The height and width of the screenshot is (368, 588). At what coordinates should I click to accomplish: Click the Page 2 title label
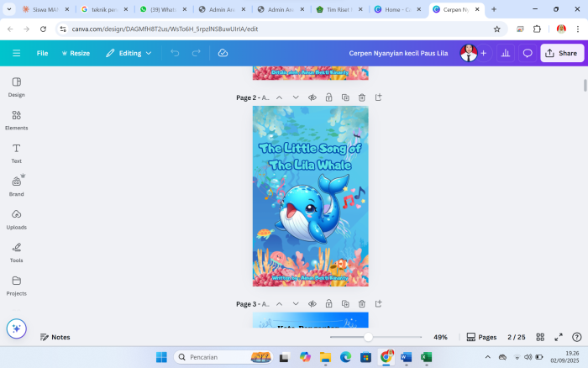(x=252, y=97)
